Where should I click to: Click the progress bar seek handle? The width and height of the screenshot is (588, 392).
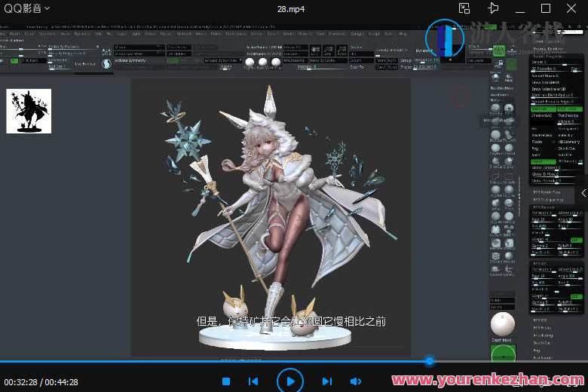430,362
